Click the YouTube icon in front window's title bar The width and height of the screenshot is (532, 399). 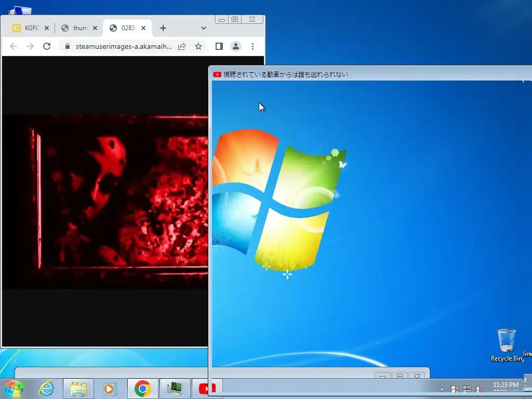pyautogui.click(x=217, y=75)
